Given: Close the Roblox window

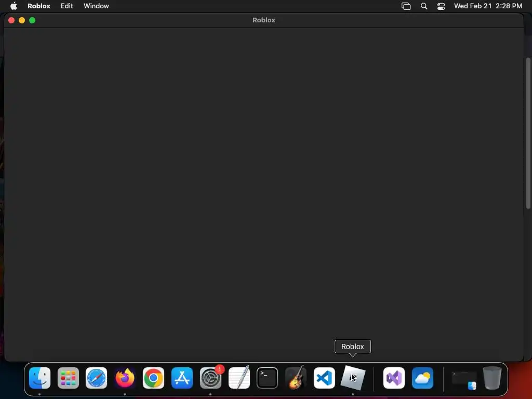Looking at the screenshot, I should point(11,20).
